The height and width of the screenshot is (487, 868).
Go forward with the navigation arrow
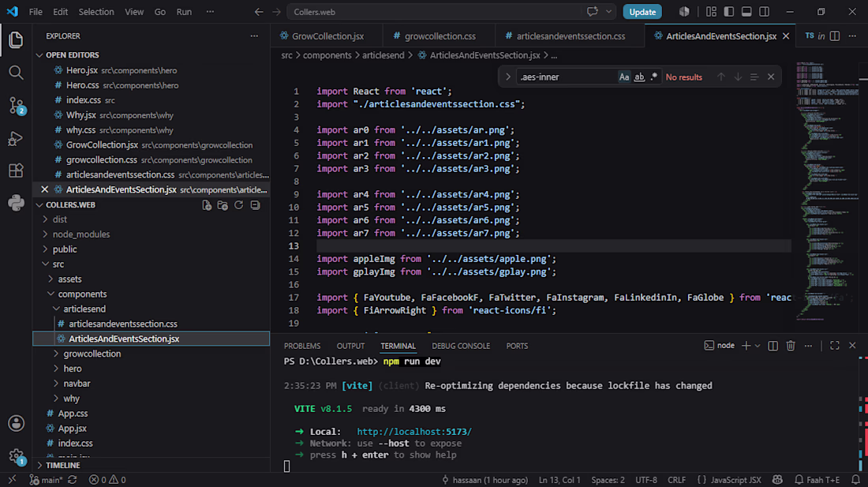tap(276, 12)
